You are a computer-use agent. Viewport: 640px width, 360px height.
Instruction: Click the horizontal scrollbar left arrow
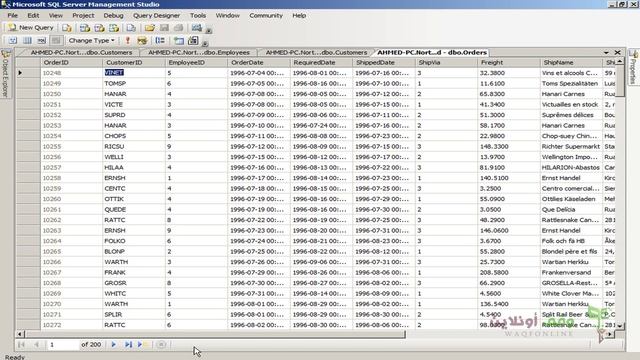[20, 334]
